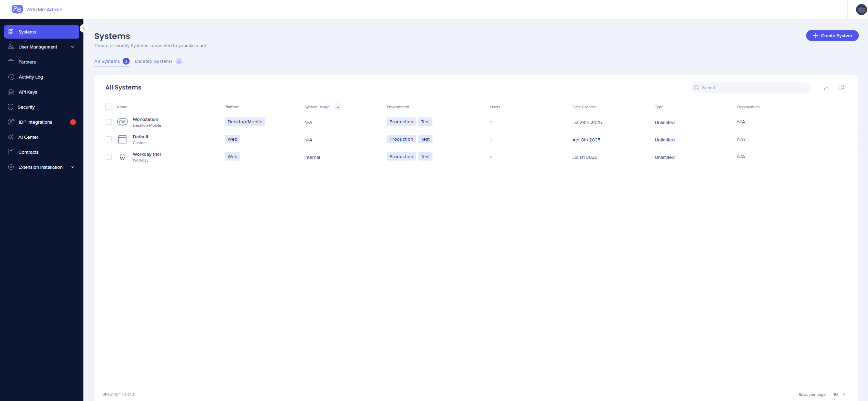Toggle the select-all checkbox in the header
Image resolution: width=868 pixels, height=401 pixels.
pos(108,107)
